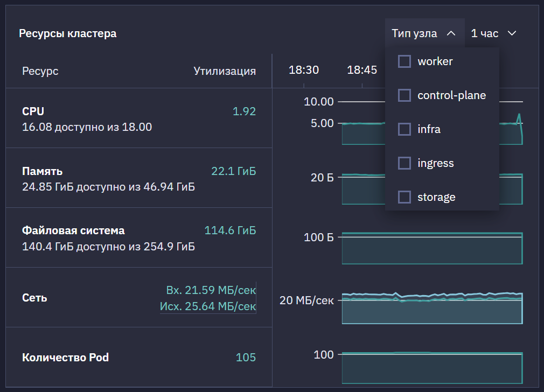Click the 5.00 CPU axis label
Image resolution: width=544 pixels, height=392 pixels.
(322, 123)
